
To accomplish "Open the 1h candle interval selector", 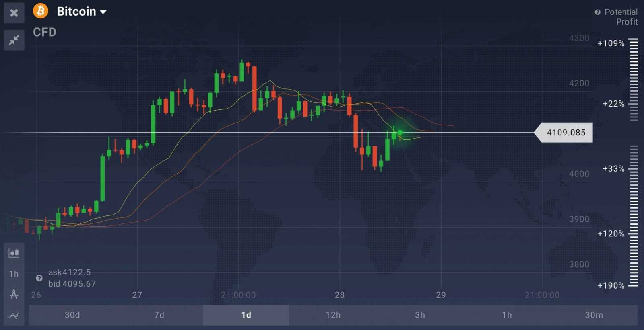I will coord(14,274).
